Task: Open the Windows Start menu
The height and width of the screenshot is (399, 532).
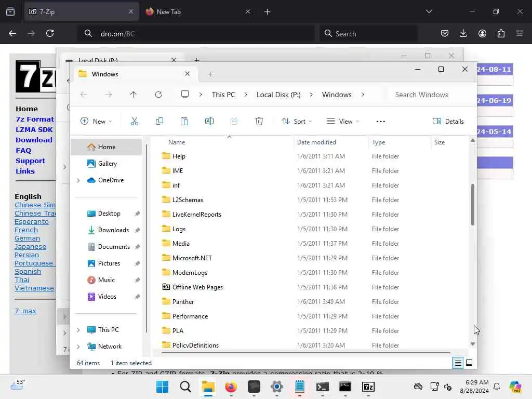Action: (x=162, y=387)
